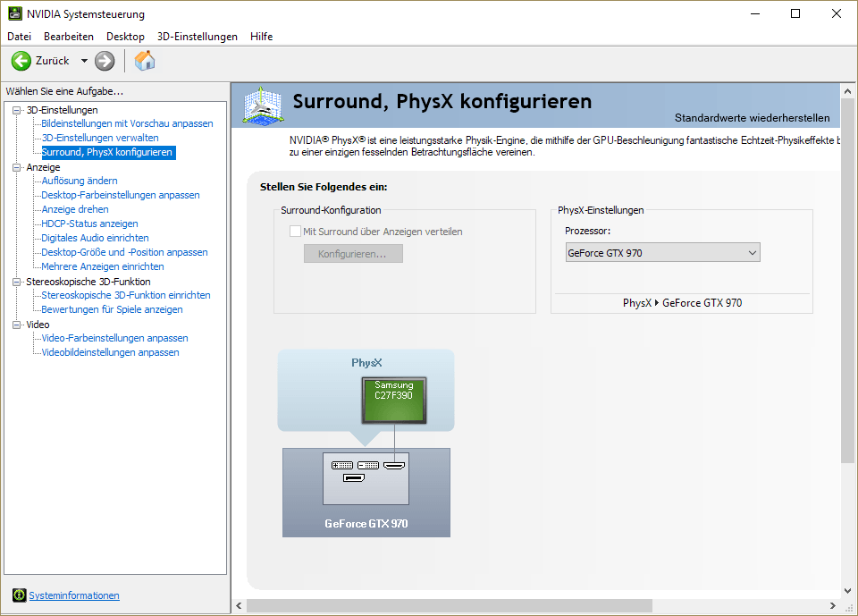Select Surround, PhysX konfigurieren tree item
This screenshot has height=616, width=858.
coord(107,152)
